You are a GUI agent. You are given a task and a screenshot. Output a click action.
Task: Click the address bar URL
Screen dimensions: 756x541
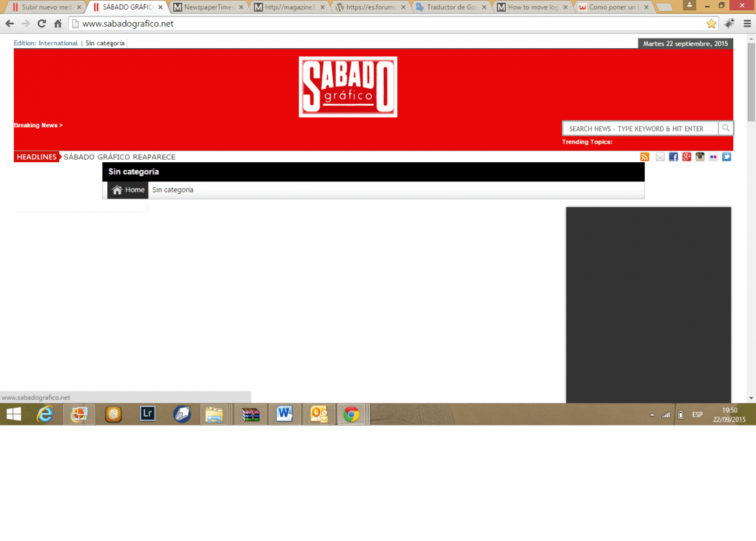pos(128,23)
